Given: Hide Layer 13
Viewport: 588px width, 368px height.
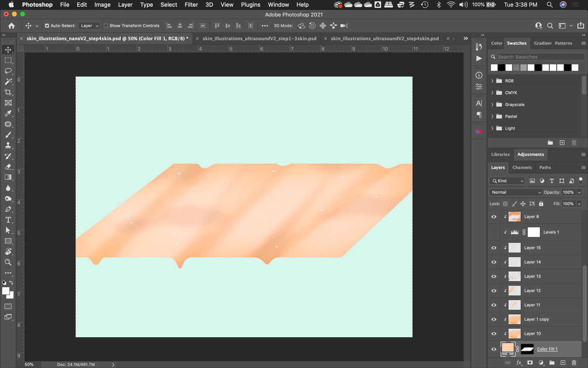Looking at the screenshot, I should tap(494, 276).
